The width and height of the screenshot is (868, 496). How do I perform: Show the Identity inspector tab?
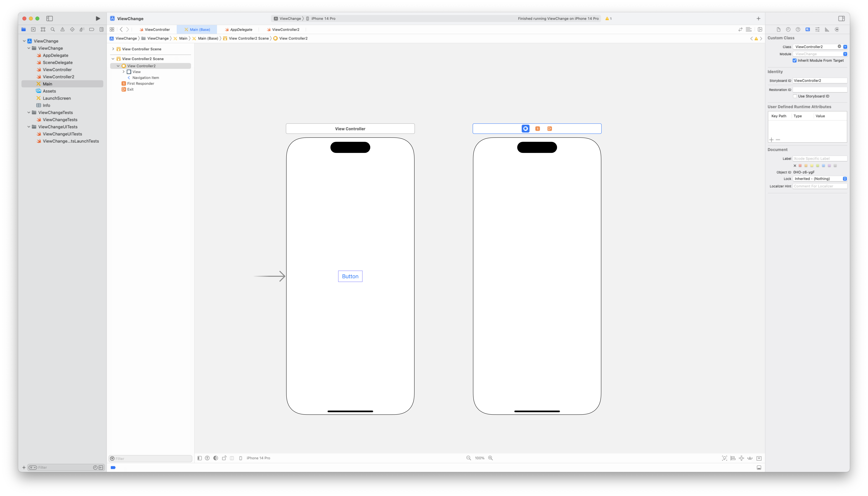pyautogui.click(x=808, y=29)
